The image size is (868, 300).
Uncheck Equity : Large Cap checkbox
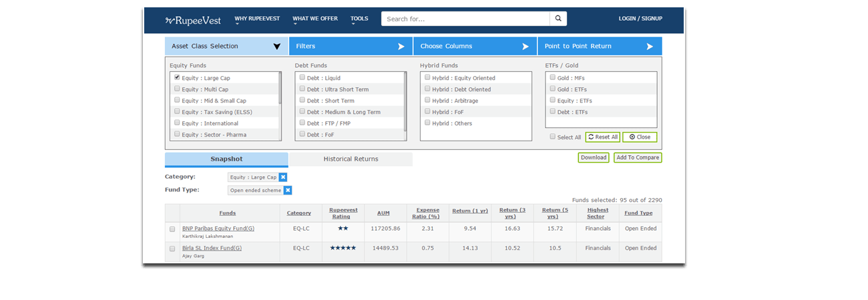tap(177, 77)
